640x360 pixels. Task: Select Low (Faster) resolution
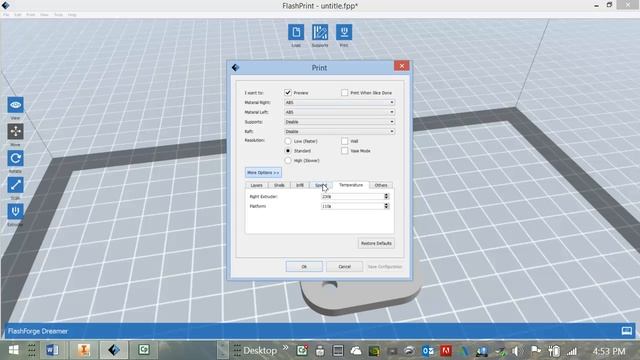pos(288,141)
